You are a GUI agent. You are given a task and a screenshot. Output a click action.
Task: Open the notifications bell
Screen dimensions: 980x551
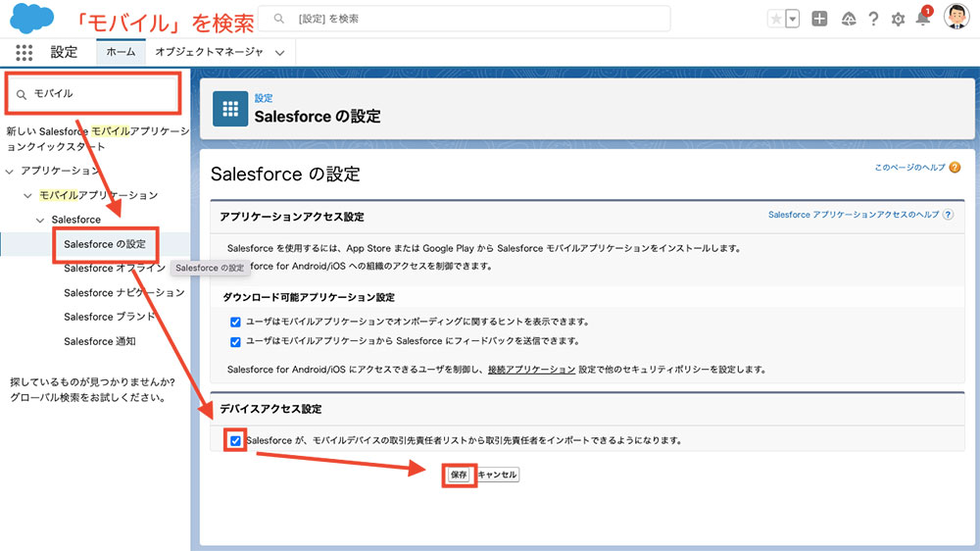point(922,19)
